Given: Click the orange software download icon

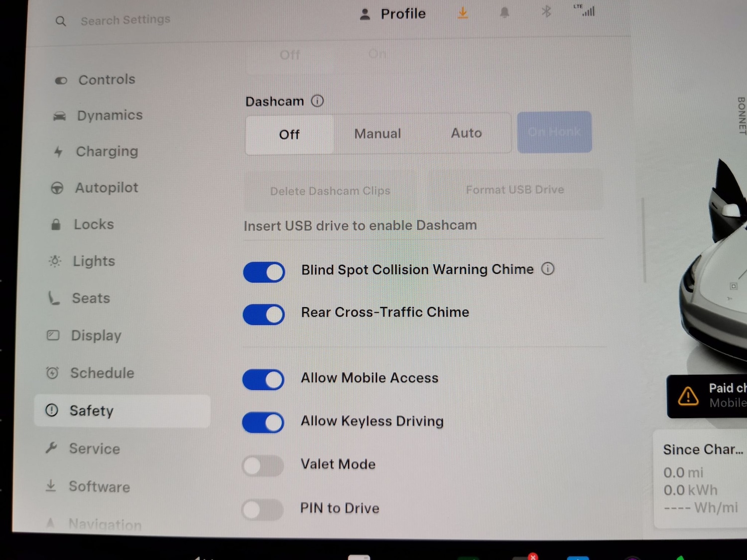Looking at the screenshot, I should [463, 13].
